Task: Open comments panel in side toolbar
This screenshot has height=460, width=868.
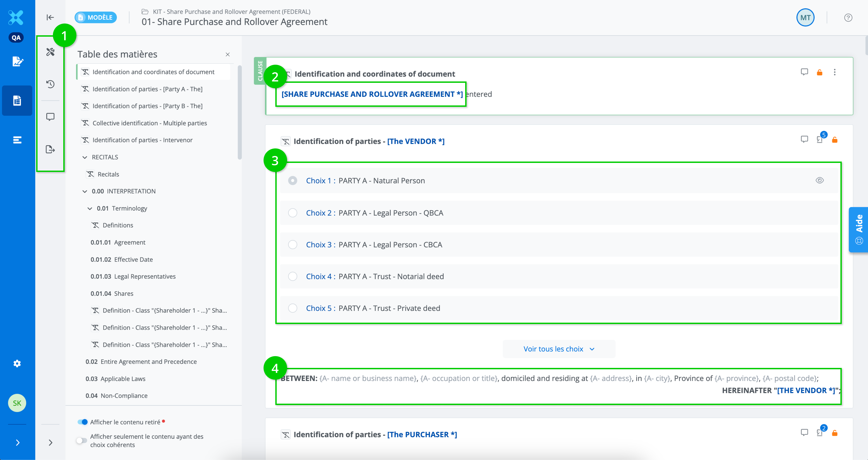Action: [50, 117]
